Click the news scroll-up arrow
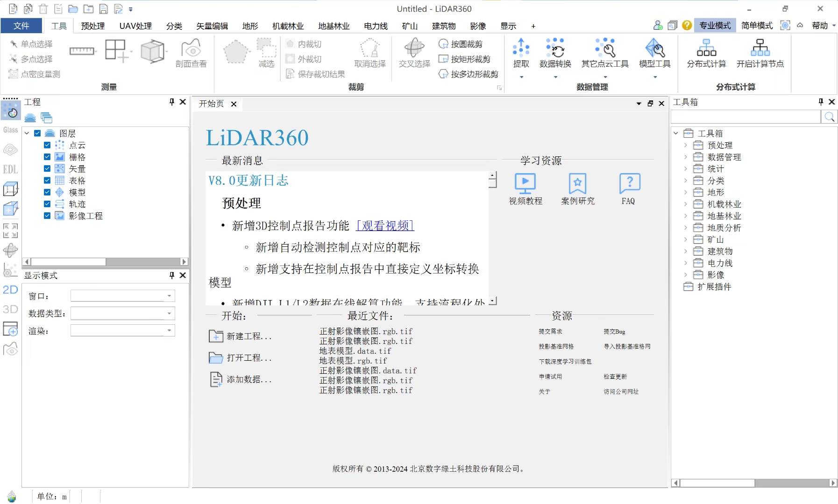Screen dimensions: 838x504 (x=492, y=176)
